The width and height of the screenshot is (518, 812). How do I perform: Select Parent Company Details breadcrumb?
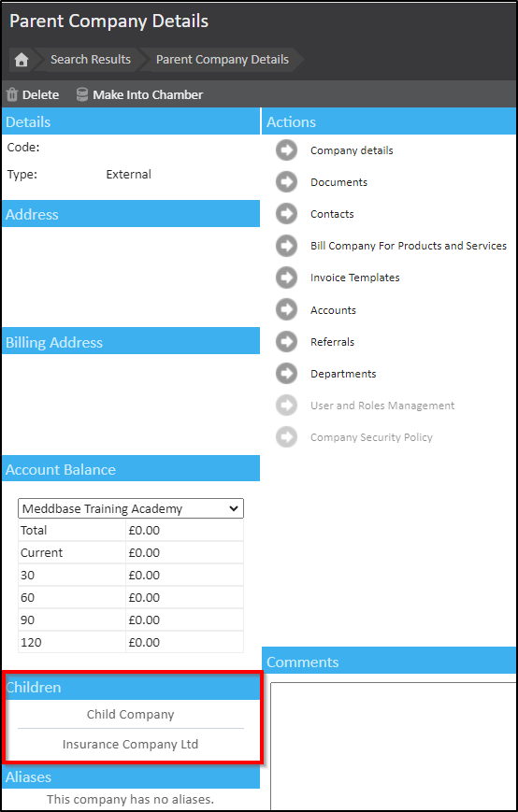223,60
